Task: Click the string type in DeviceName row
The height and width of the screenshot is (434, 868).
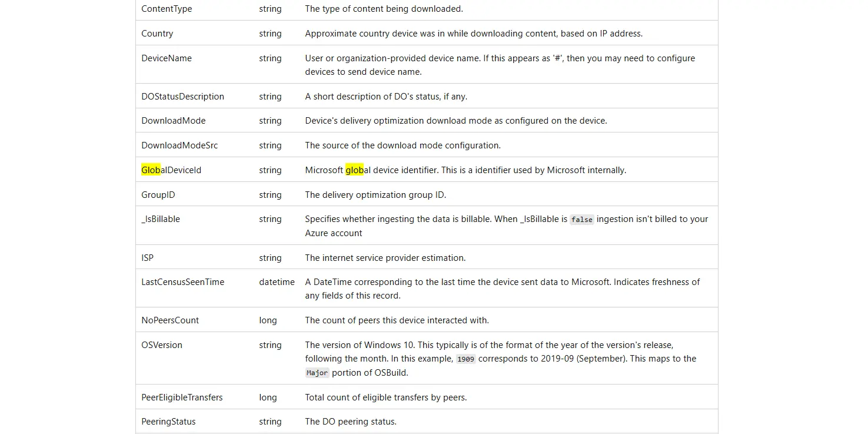Action: (270, 58)
